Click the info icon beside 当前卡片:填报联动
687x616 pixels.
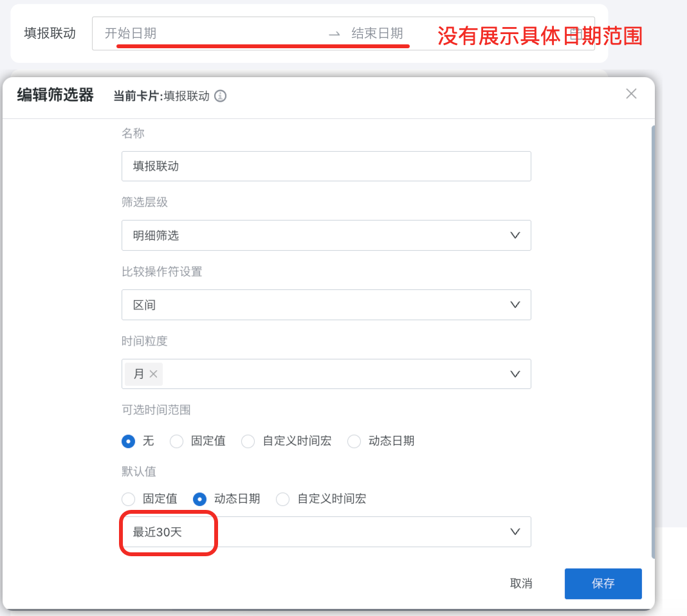(x=220, y=96)
